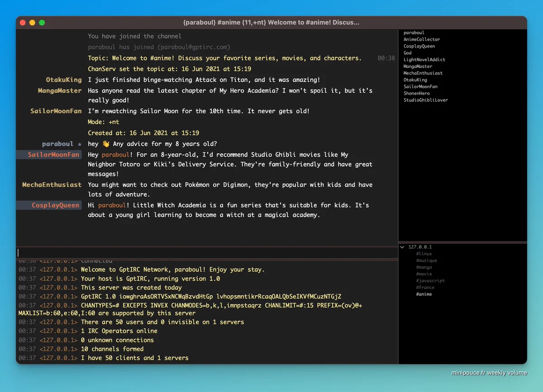Image resolution: width=543 pixels, height=392 pixels.
Task: Click the 'Mode: +nt' line
Action: pos(104,122)
